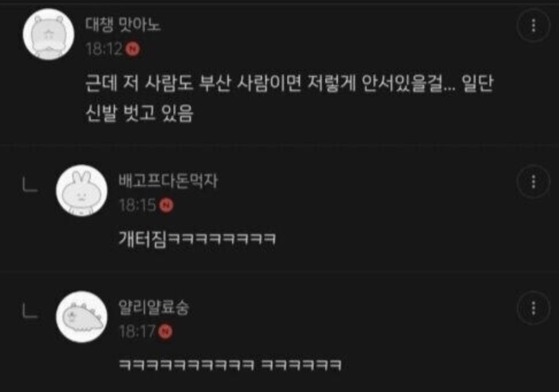The image size is (559, 392).
Task: Open the profile of username 대챙 맛아노
Action: [122, 25]
